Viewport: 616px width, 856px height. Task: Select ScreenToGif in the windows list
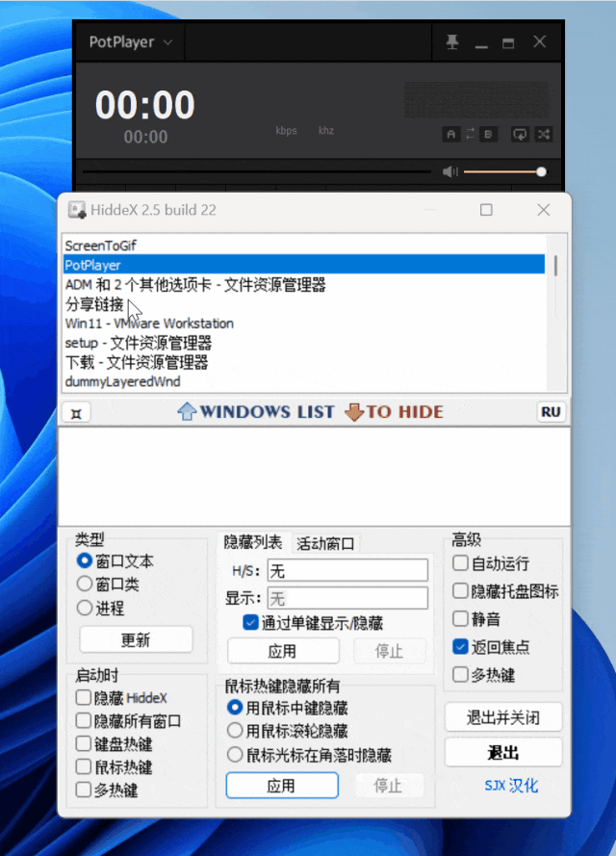(304, 246)
